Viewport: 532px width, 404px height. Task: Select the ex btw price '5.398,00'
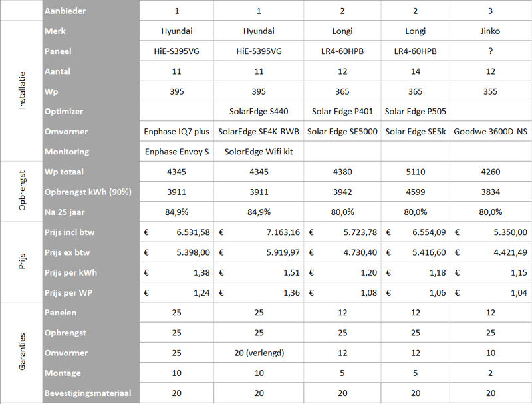(176, 252)
